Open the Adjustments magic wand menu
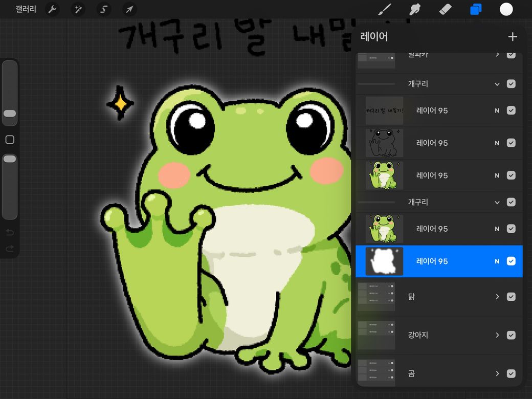The width and height of the screenshot is (532, 399). point(78,9)
